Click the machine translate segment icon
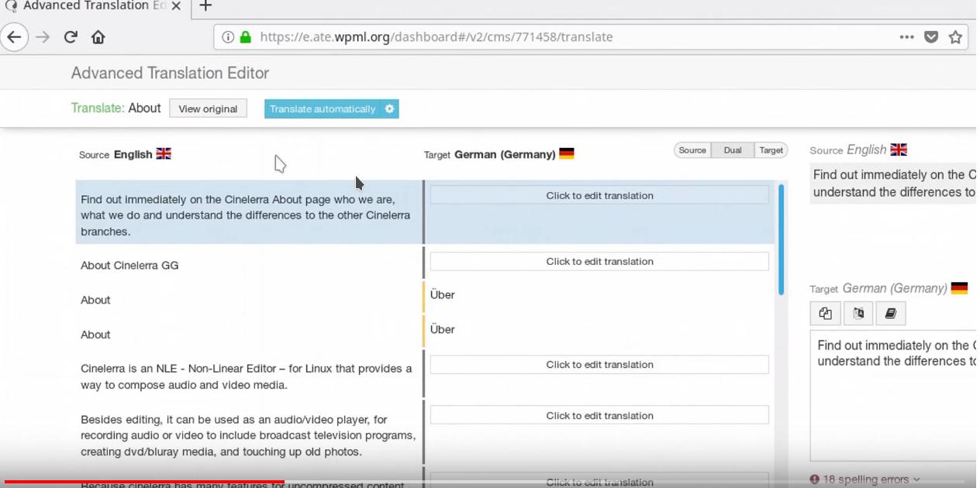Image resolution: width=980 pixels, height=488 pixels. tap(858, 314)
